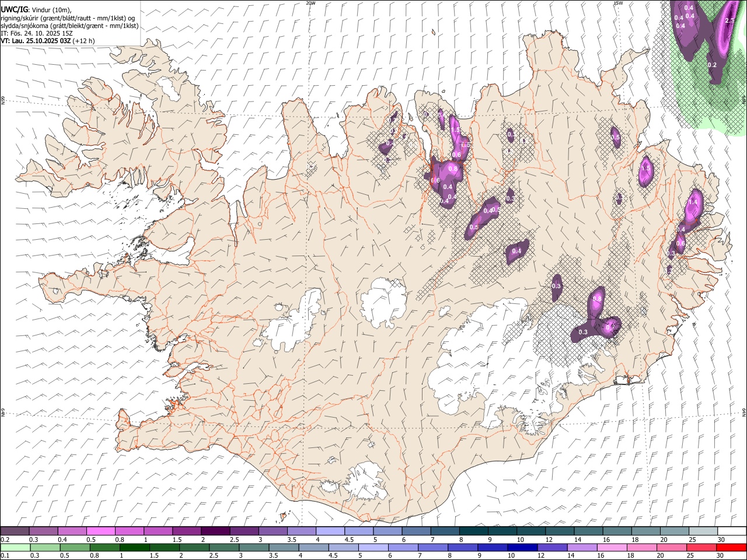This screenshot has width=747, height=560.
Task: Click lower legend swatch between 0.3 and 0.5
Action: pyautogui.click(x=45, y=548)
